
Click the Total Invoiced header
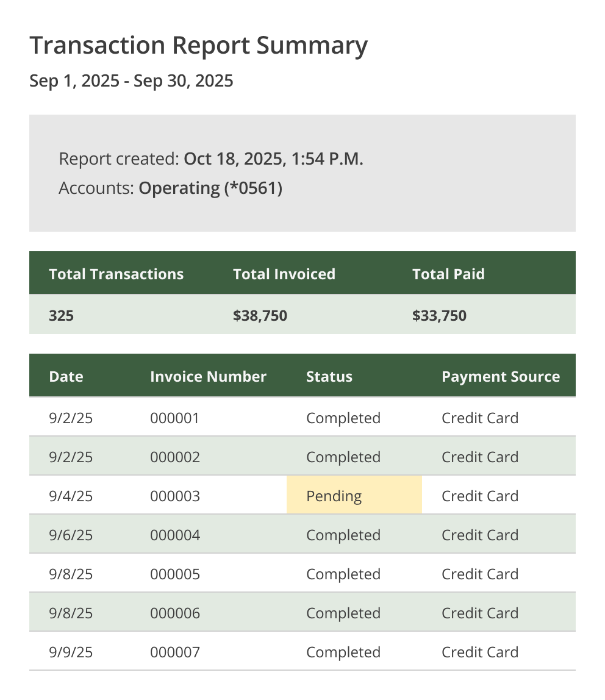[284, 274]
